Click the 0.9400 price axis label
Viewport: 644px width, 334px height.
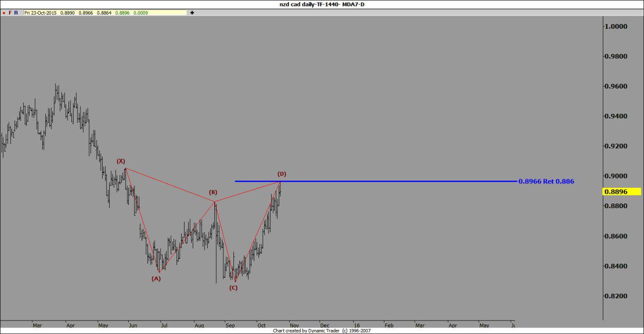pos(616,116)
